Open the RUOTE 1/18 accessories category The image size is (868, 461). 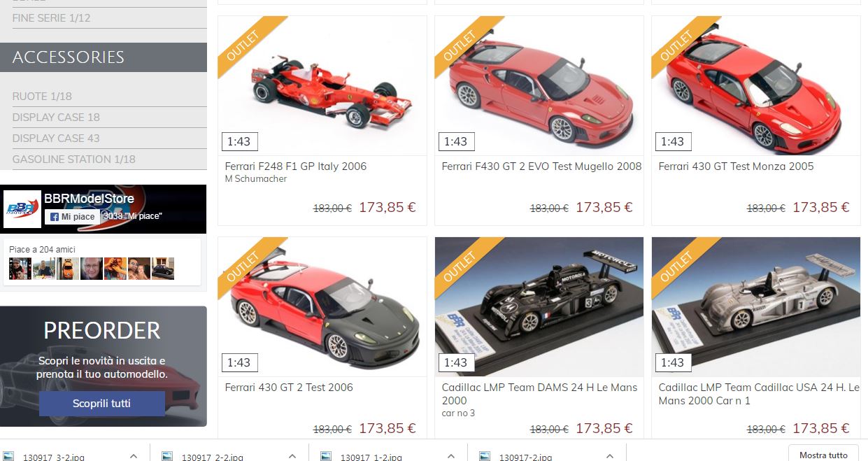point(42,96)
